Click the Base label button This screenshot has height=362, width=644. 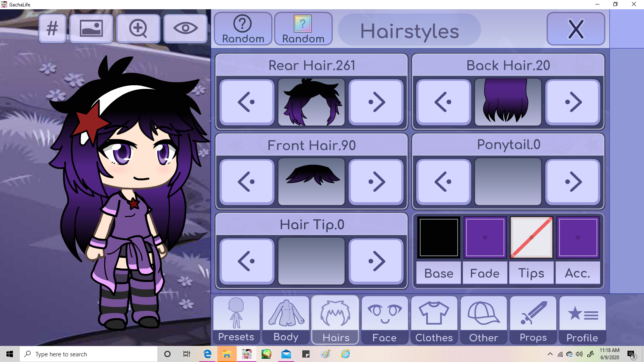click(438, 273)
